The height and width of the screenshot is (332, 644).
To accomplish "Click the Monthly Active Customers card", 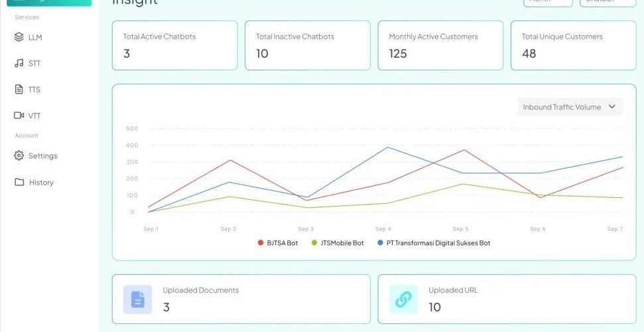I will pos(440,45).
